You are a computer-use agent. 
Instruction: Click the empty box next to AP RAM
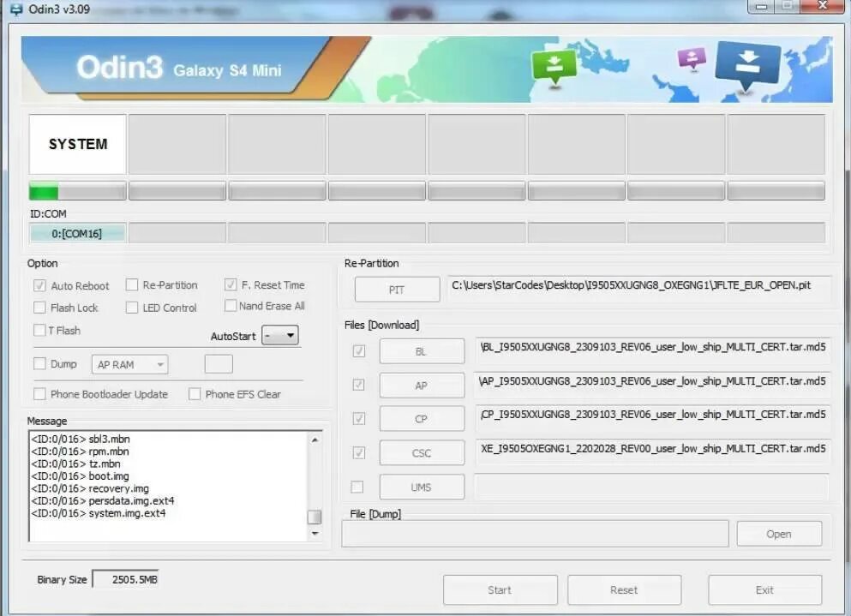click(x=219, y=364)
